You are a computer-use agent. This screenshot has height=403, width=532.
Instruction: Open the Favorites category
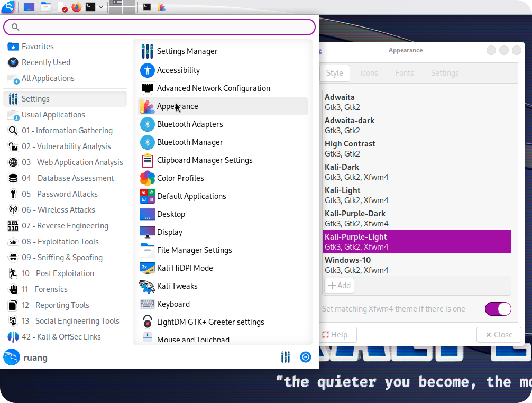[65, 47]
